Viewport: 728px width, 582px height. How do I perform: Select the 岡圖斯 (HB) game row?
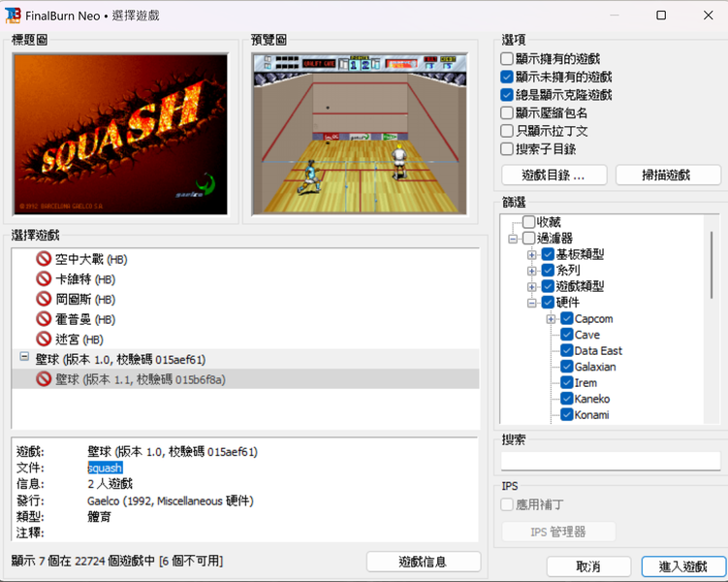coord(245,299)
